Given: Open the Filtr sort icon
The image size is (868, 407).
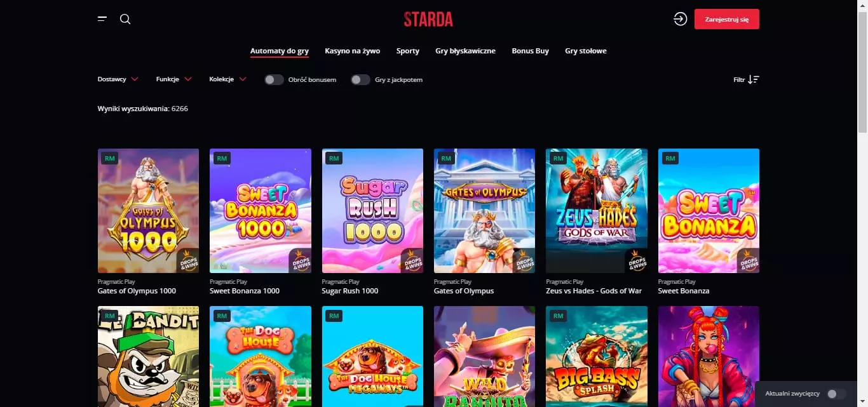Looking at the screenshot, I should point(754,79).
